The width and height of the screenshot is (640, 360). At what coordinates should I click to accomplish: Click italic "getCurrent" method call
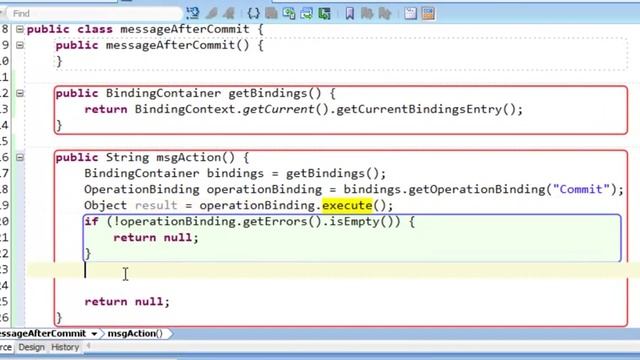279,109
